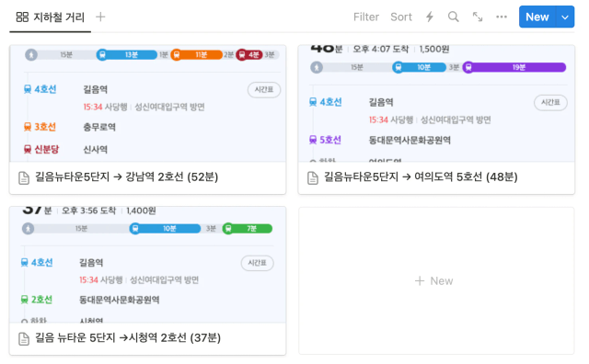The image size is (589, 364).
Task: Click 1,500원 fare text
Action: point(434,49)
